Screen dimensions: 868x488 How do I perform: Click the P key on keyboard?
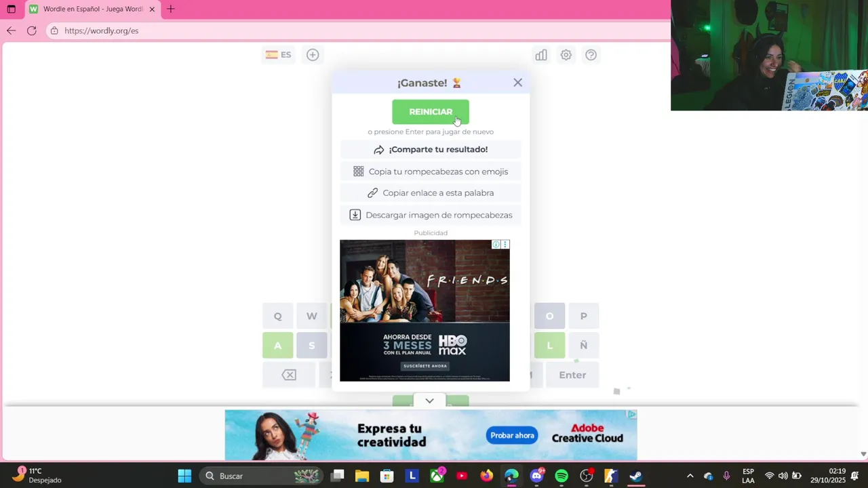[x=583, y=316]
